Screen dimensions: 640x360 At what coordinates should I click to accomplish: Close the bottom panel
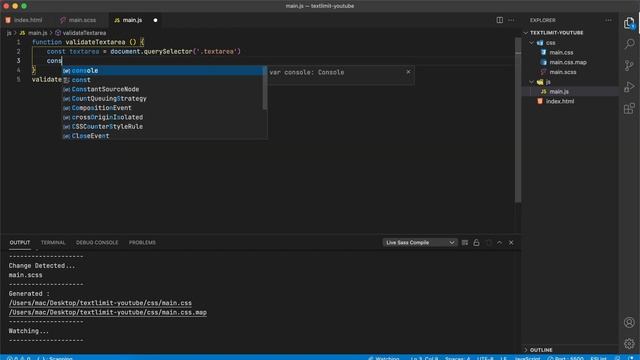coord(511,242)
